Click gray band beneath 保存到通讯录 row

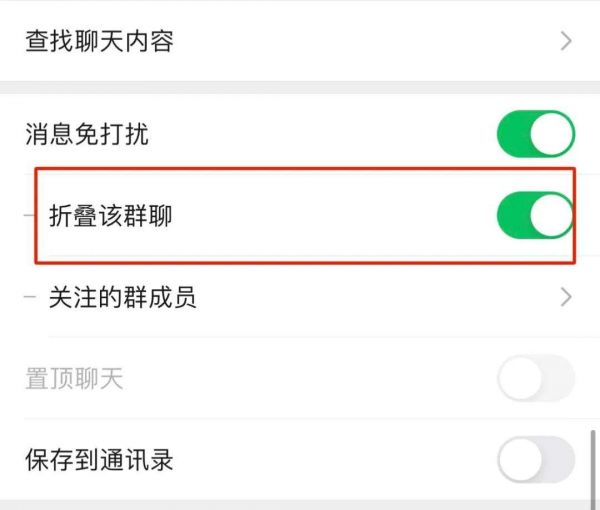(x=300, y=504)
